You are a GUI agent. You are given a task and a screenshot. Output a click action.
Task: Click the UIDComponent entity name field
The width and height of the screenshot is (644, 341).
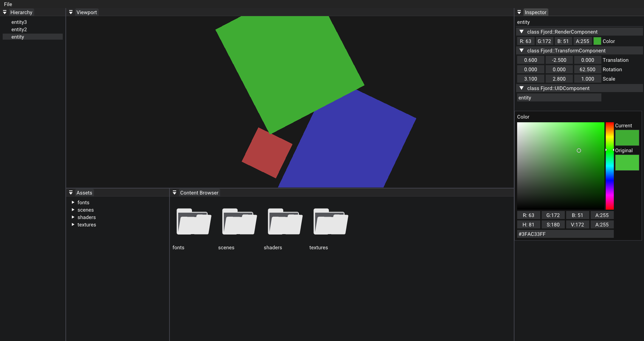tap(559, 98)
